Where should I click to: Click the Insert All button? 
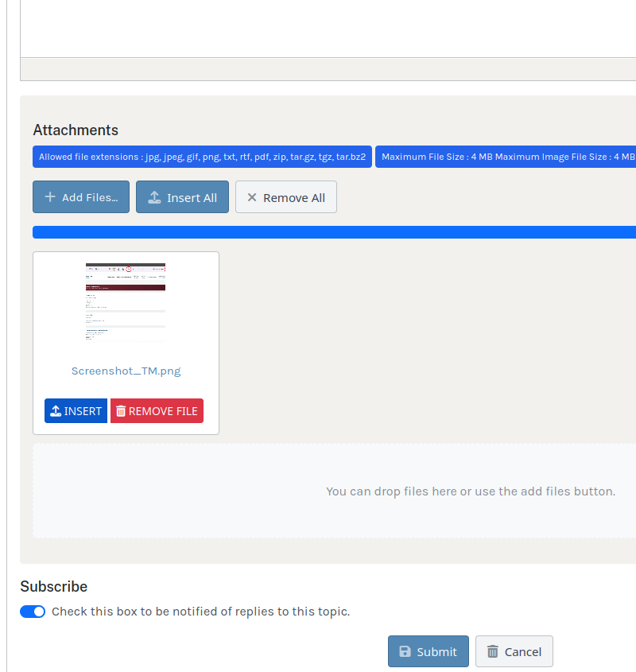[x=182, y=197]
